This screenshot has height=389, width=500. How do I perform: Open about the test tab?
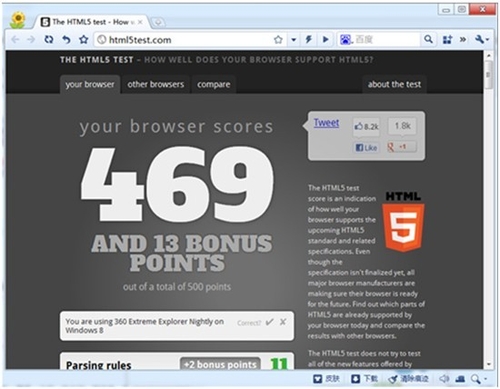click(394, 84)
